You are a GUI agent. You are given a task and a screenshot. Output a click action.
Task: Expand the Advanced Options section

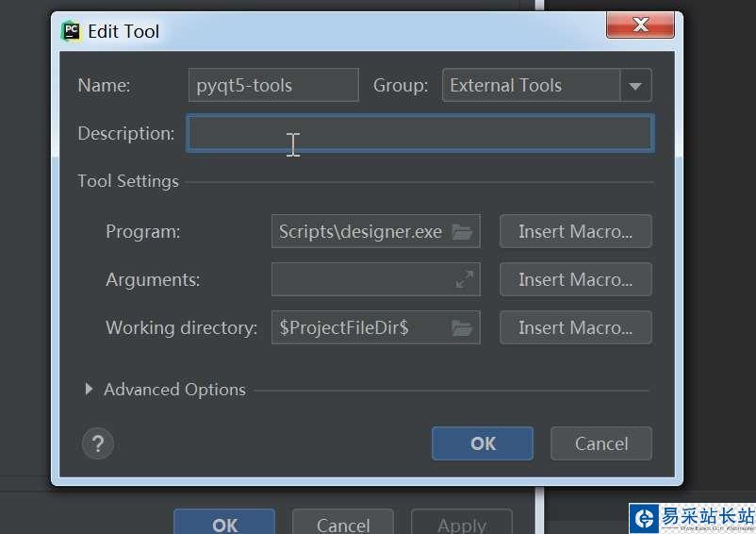(89, 390)
